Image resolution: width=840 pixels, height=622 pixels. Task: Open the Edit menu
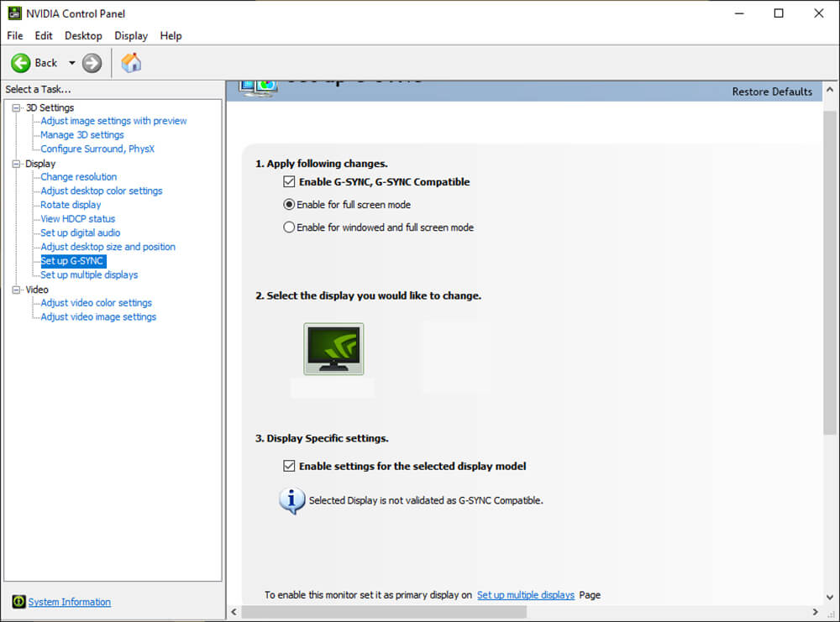[x=44, y=36]
